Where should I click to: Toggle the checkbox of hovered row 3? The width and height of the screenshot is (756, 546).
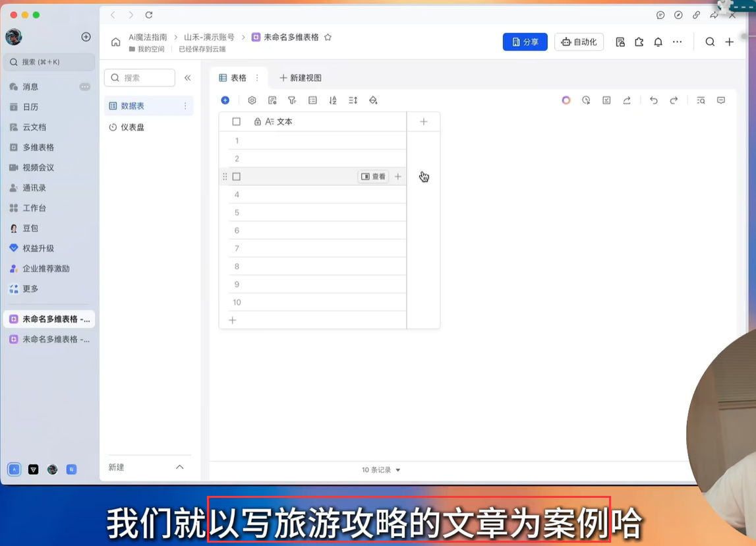(236, 177)
